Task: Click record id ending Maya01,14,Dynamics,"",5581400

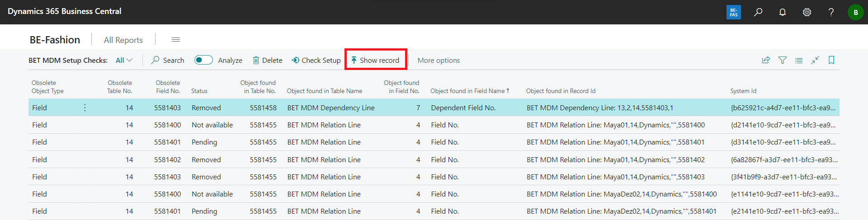Action: (616, 125)
